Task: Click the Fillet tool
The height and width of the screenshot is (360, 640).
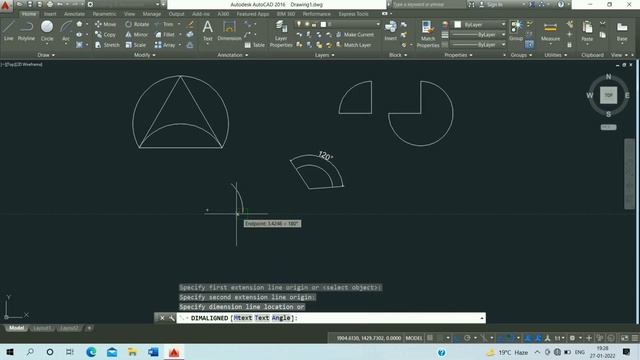Action: click(x=165, y=35)
